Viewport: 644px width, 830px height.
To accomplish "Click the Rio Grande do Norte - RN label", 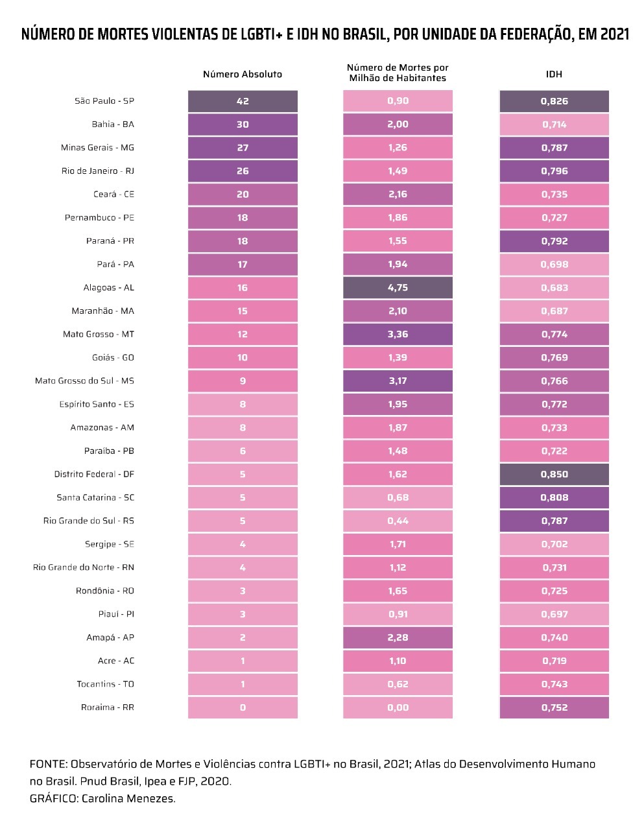I will coord(84,567).
